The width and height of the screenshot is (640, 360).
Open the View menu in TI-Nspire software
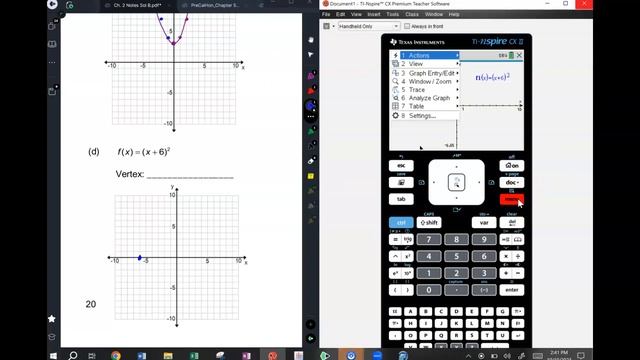click(356, 14)
